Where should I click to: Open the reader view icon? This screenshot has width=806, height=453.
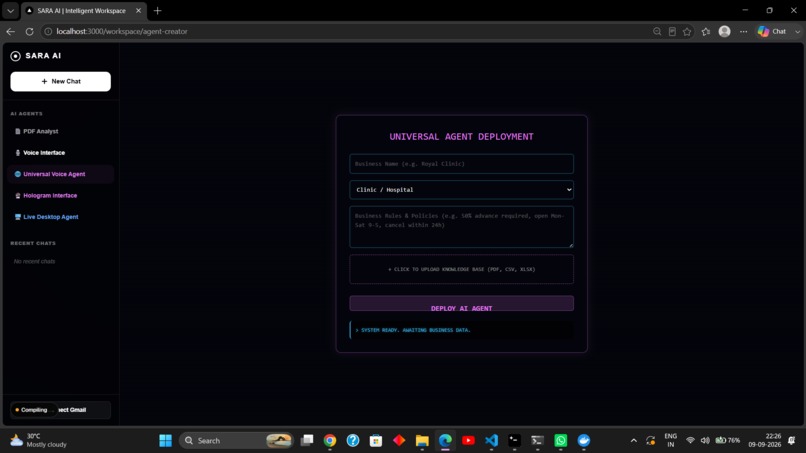click(672, 31)
